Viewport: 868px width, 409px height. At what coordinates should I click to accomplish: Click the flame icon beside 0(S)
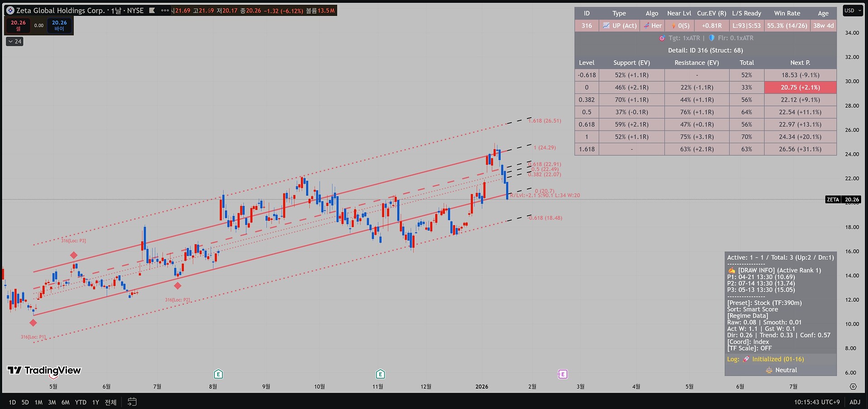coord(674,26)
